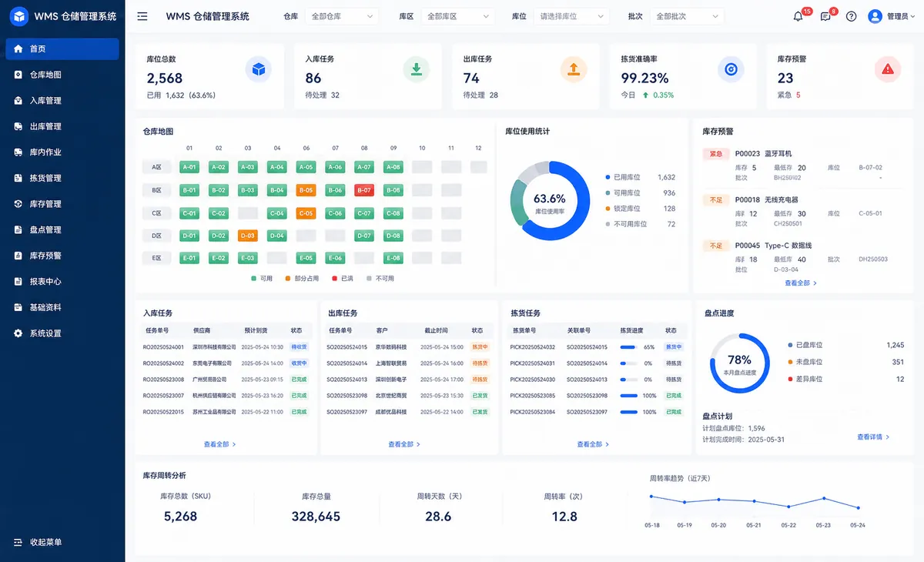This screenshot has height=562, width=924.
Task: Click 查看全部 link under 拣货任务 table
Action: [x=593, y=444]
